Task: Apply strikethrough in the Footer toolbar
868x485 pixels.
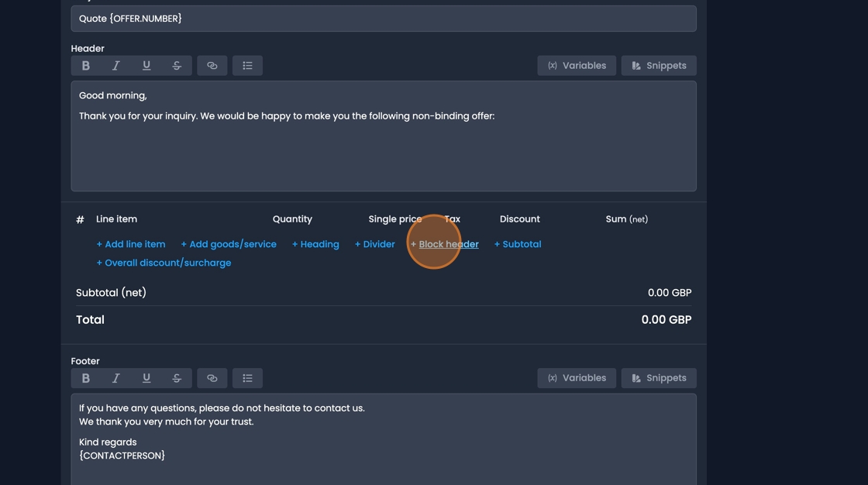Action: 176,377
